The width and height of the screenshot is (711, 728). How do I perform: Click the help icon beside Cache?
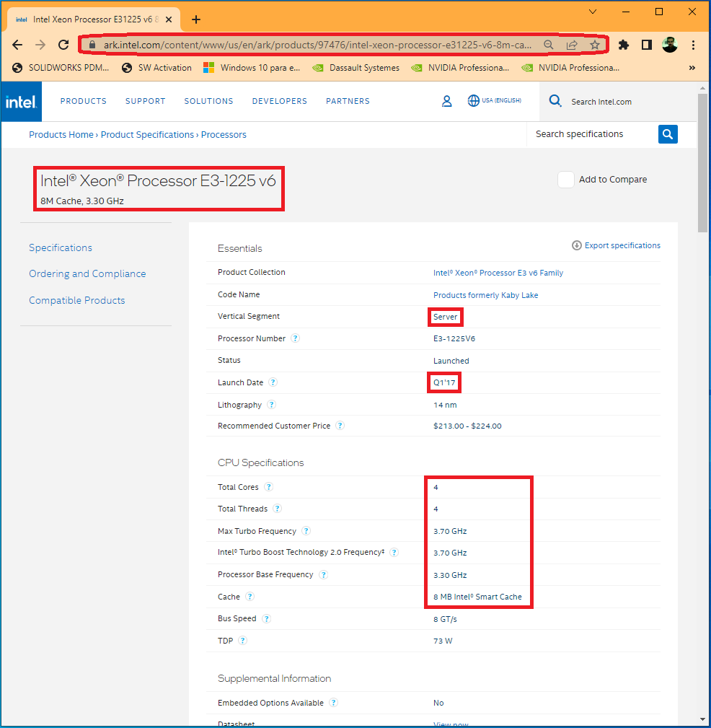[x=249, y=596]
